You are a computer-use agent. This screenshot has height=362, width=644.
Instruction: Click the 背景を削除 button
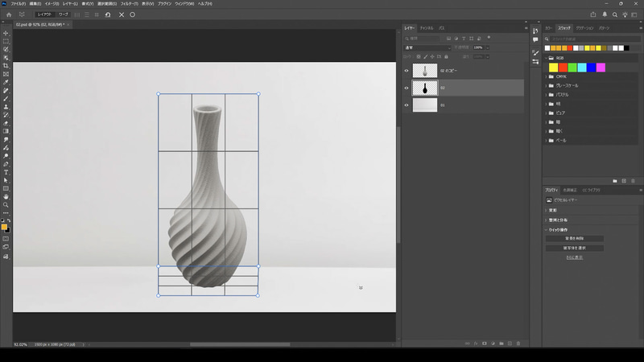pyautogui.click(x=574, y=238)
